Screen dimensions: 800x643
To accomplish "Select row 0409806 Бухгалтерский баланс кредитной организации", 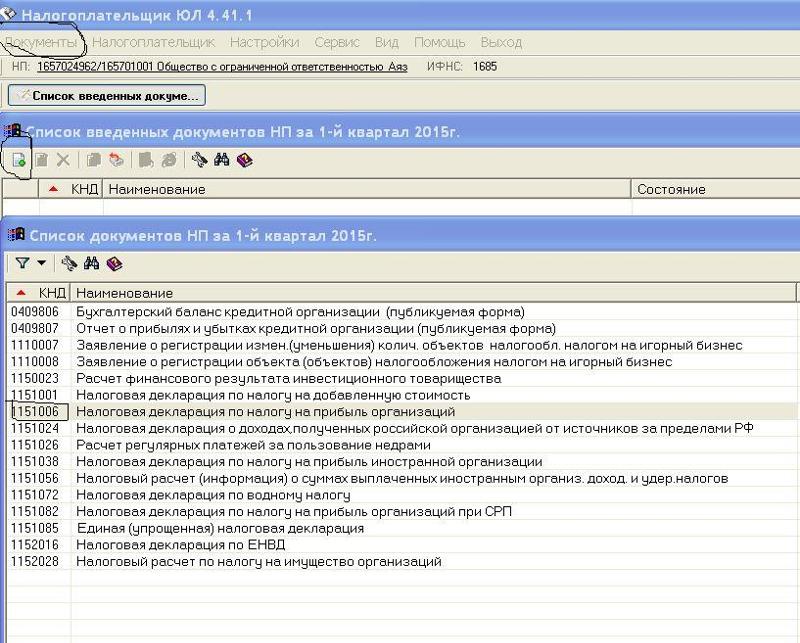I will (x=403, y=311).
